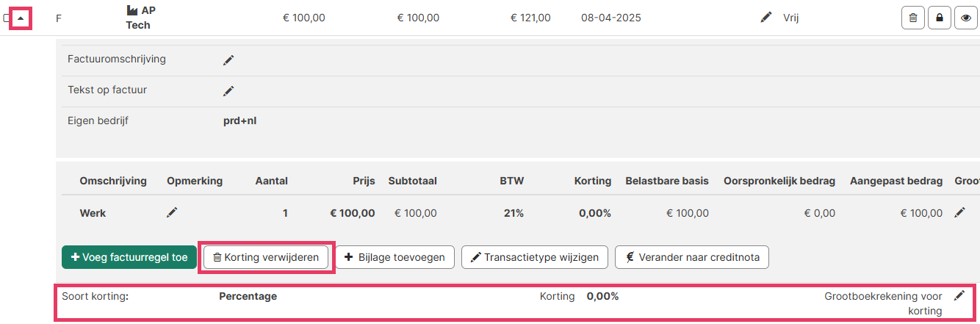Open Transactietype wijzigen
The width and height of the screenshot is (980, 324).
click(535, 257)
